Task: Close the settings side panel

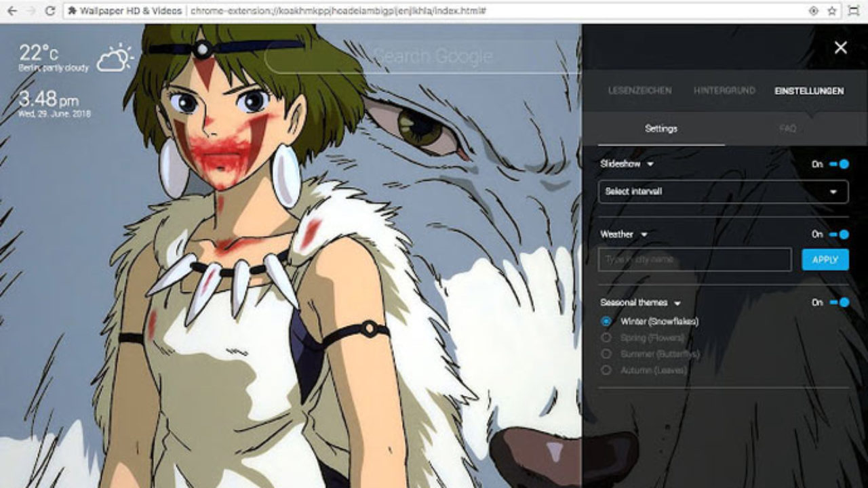Action: (841, 47)
